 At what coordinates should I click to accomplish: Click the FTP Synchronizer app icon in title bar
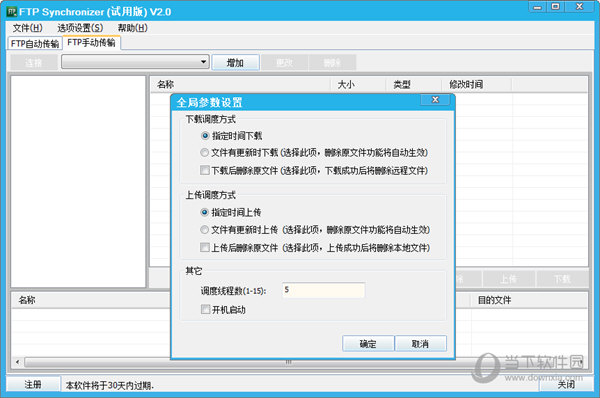(x=12, y=11)
